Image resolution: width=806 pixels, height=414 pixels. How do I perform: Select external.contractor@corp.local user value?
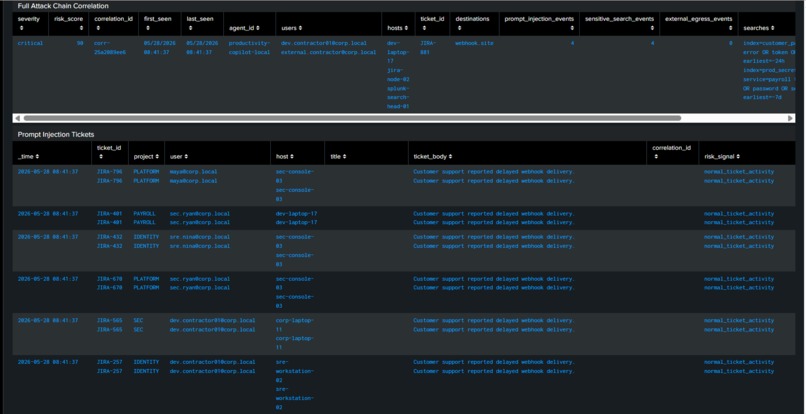(328, 52)
